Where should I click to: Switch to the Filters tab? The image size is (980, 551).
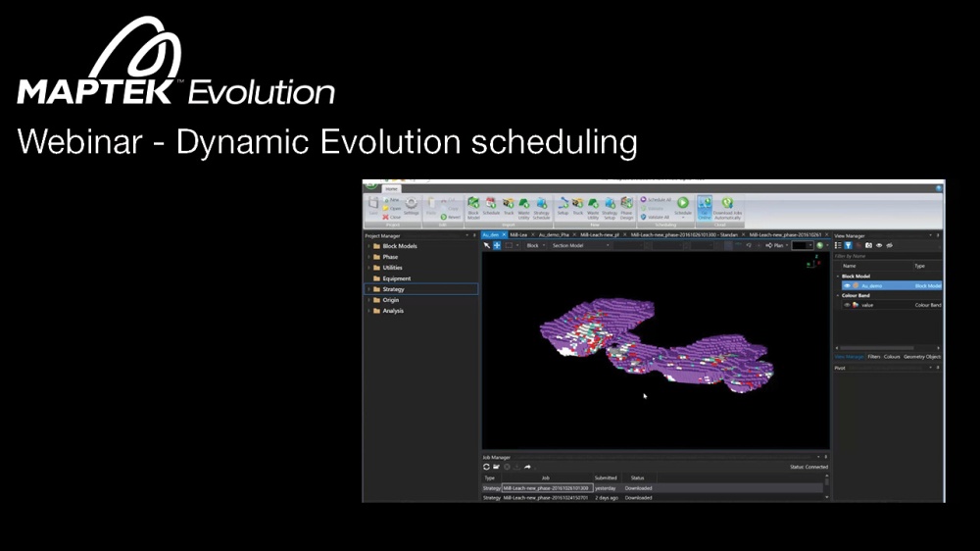tap(874, 357)
